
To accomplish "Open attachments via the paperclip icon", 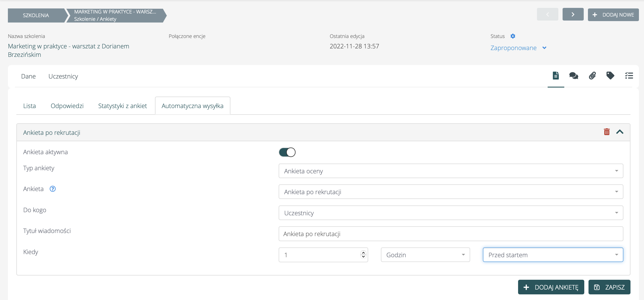I will click(592, 76).
